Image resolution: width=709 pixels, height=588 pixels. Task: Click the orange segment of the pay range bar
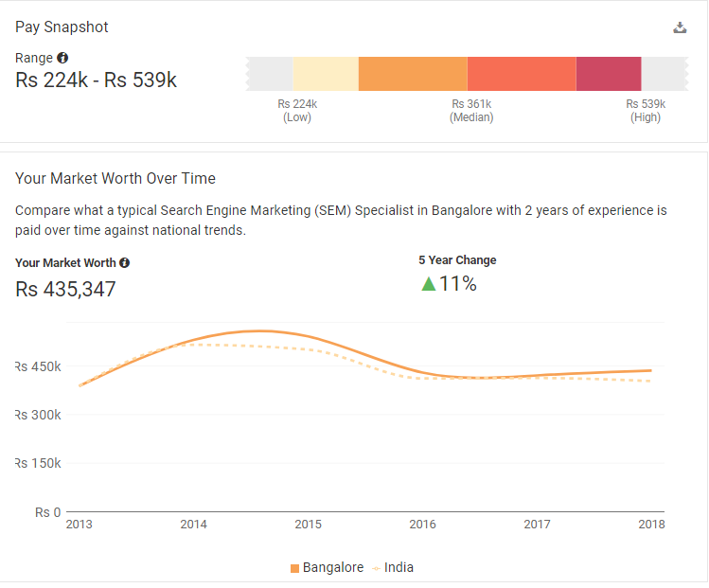[x=413, y=74]
